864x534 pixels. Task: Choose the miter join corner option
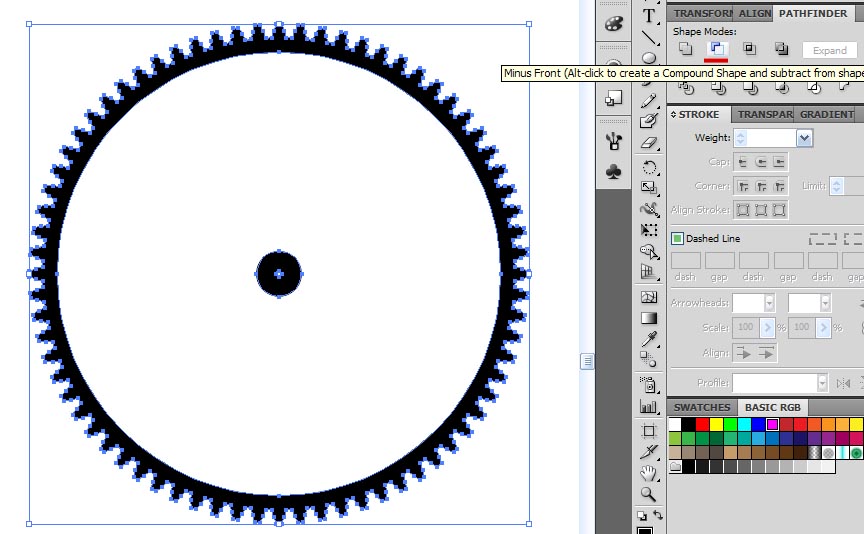tap(743, 186)
